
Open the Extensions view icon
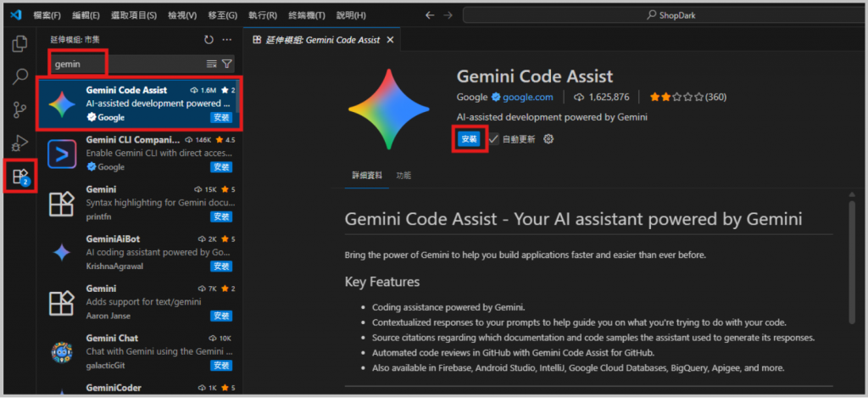coord(20,177)
